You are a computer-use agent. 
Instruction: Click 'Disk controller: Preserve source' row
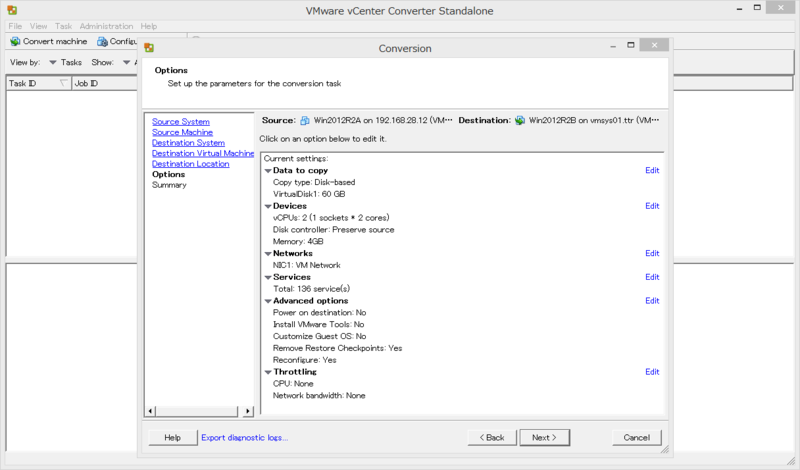[334, 230]
